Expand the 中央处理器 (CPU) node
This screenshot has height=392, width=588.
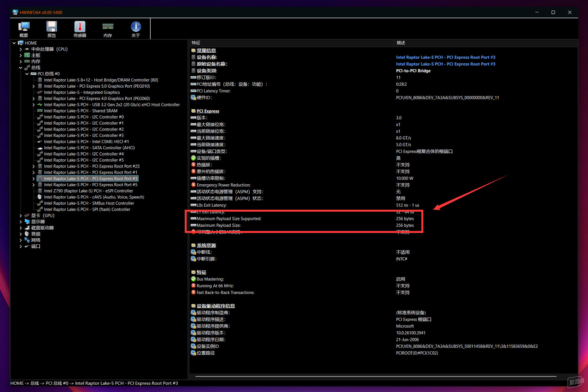(x=21, y=49)
